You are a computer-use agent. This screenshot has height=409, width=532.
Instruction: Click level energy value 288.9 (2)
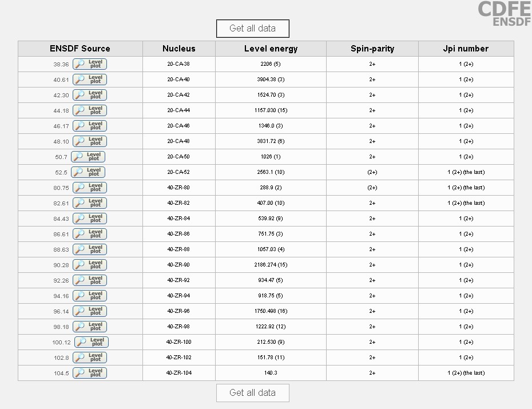tap(271, 188)
